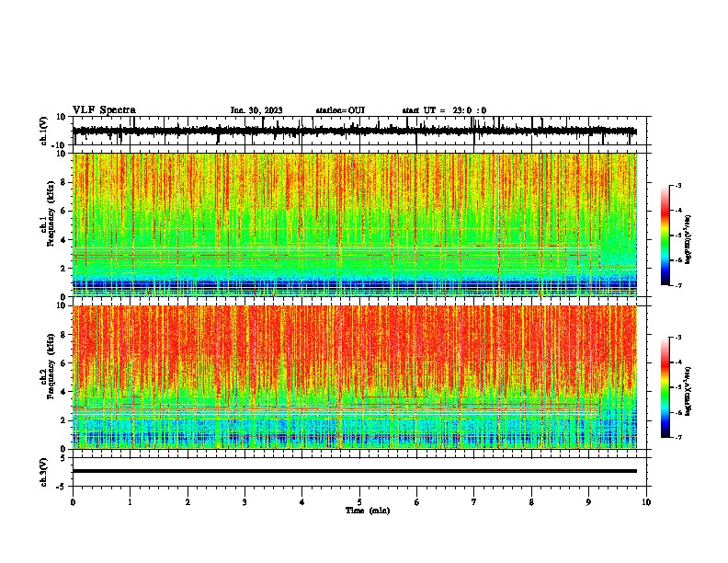Click the 4 kHz tick label on ch.2 axis

coord(64,392)
